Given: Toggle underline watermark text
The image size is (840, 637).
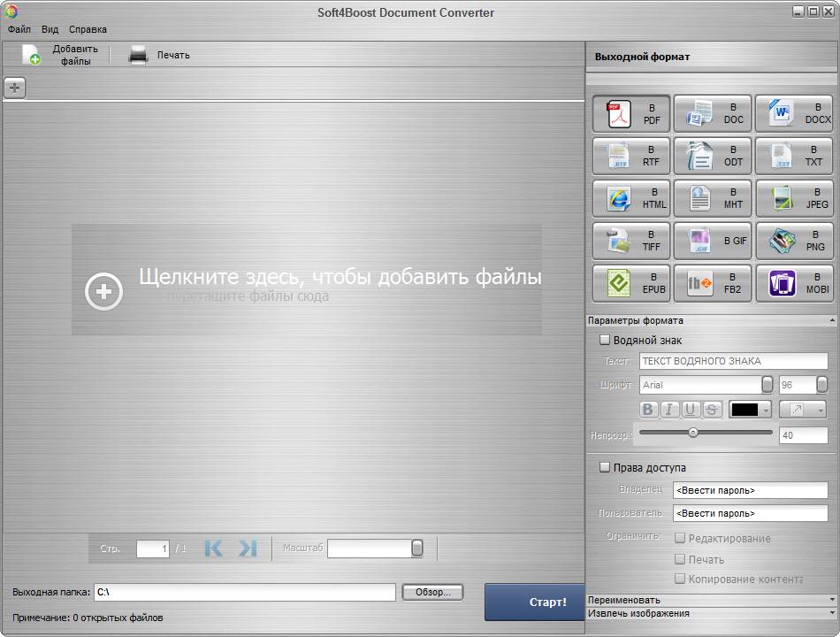Looking at the screenshot, I should tap(690, 410).
